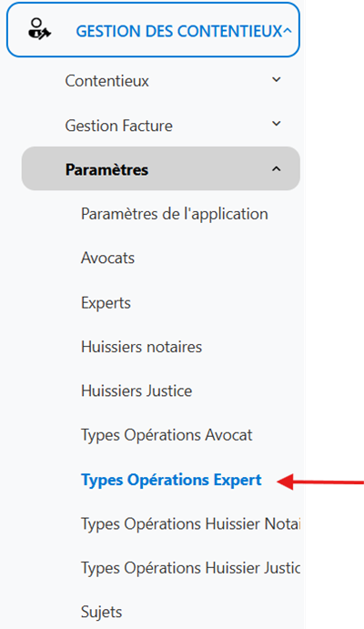Image resolution: width=364 pixels, height=629 pixels.
Task: Go to the Avocats page
Action: tap(108, 258)
